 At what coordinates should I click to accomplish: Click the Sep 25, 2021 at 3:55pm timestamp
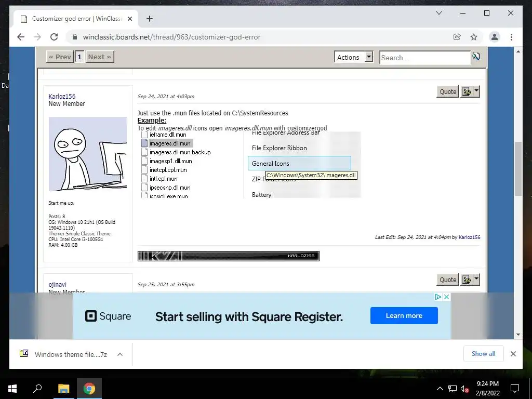tap(166, 284)
